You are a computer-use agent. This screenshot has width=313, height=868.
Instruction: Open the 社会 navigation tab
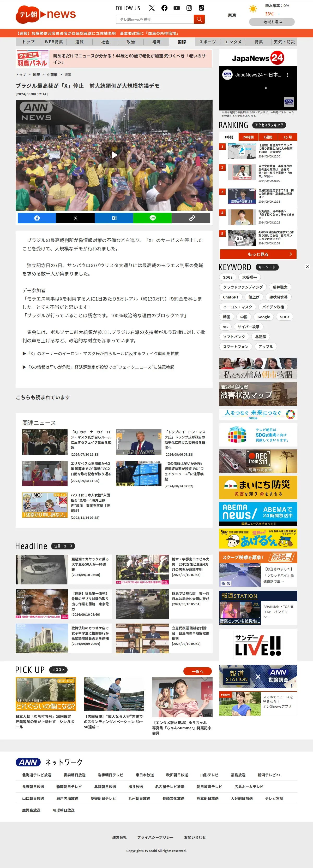point(105,42)
